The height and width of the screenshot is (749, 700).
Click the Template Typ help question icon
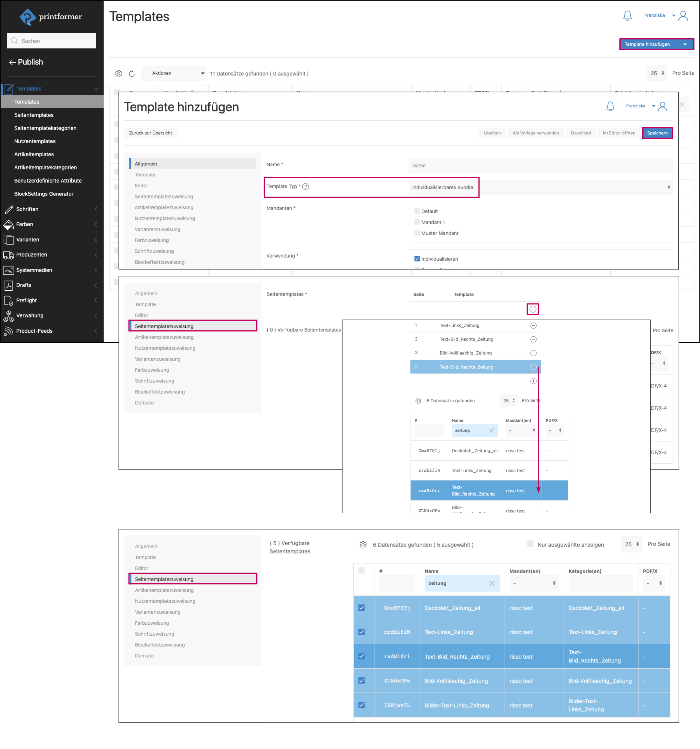pos(305,187)
